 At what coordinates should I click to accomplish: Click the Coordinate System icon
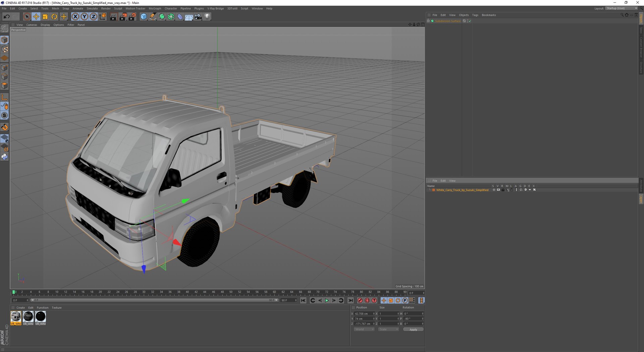[103, 16]
